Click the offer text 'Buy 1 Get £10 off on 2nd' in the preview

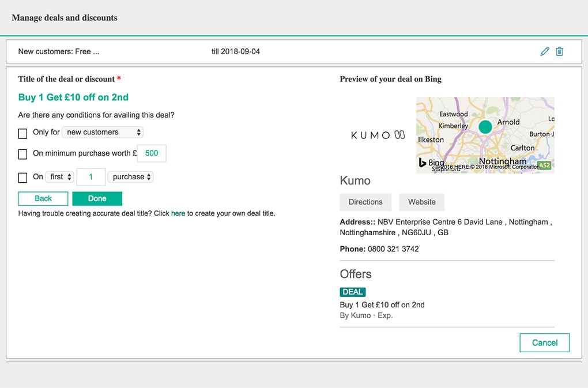(x=382, y=305)
